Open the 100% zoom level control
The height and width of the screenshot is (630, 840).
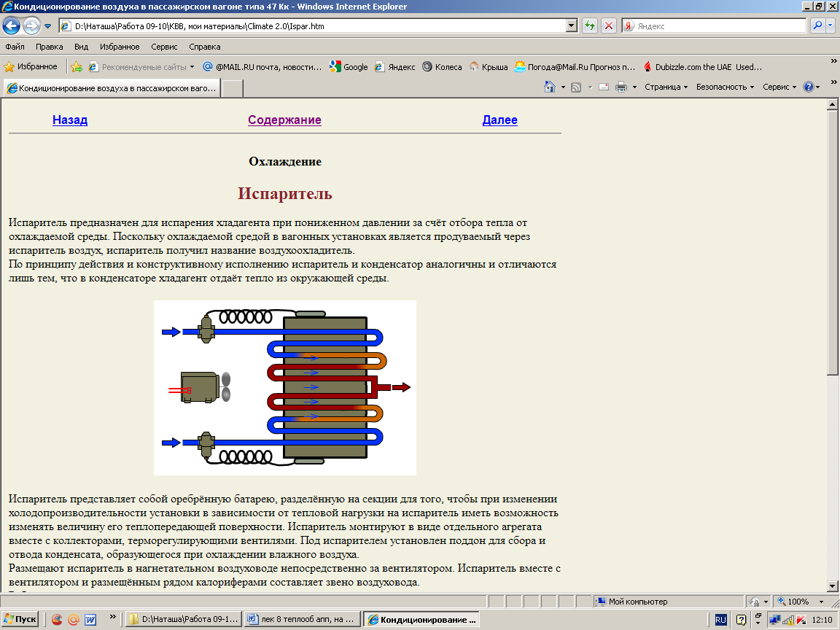(801, 602)
